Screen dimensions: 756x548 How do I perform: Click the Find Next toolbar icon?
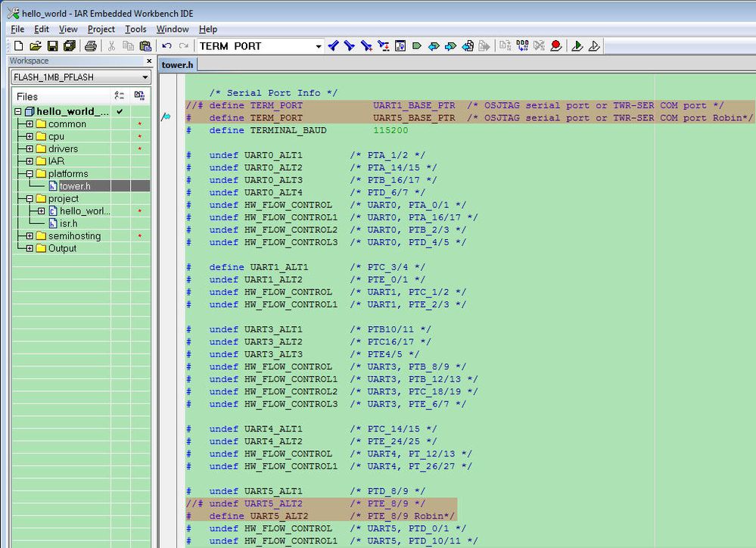point(350,46)
